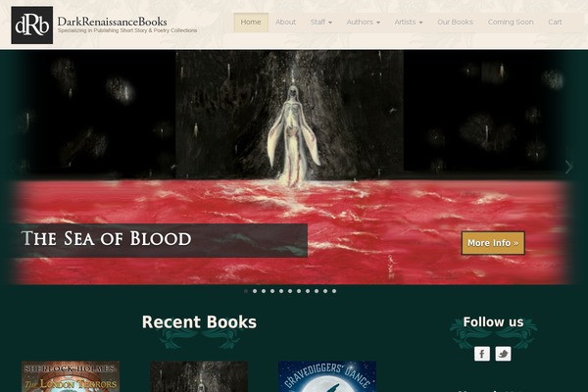Click the Follow us heading
This screenshot has height=392, width=588.
click(493, 321)
